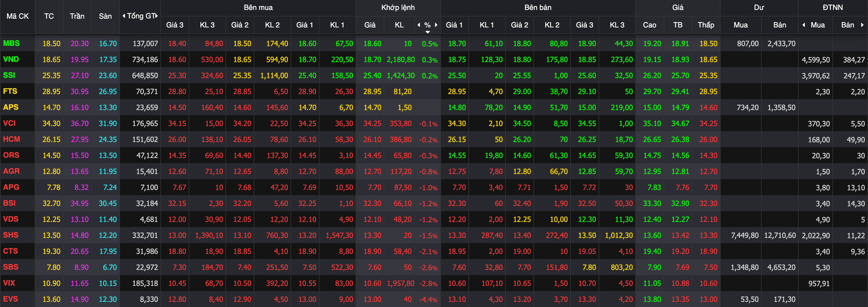Click SSI ceiling price 27.10

[80, 75]
